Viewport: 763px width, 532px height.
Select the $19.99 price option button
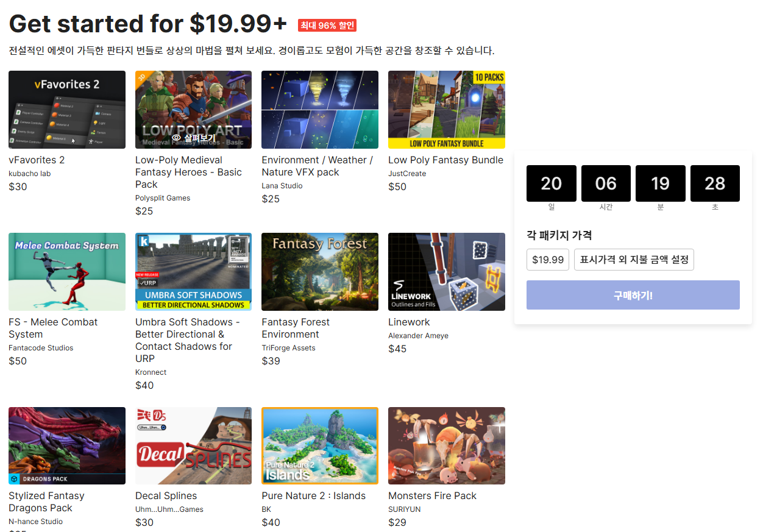(548, 260)
